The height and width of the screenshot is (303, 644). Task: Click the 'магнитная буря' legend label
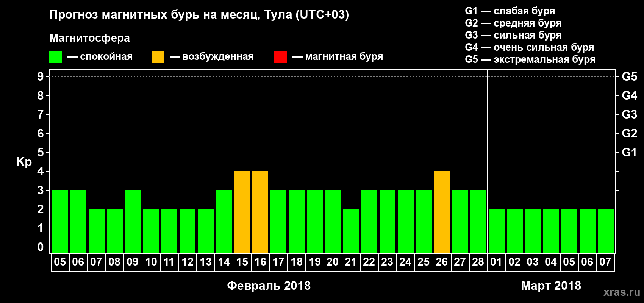click(x=344, y=57)
